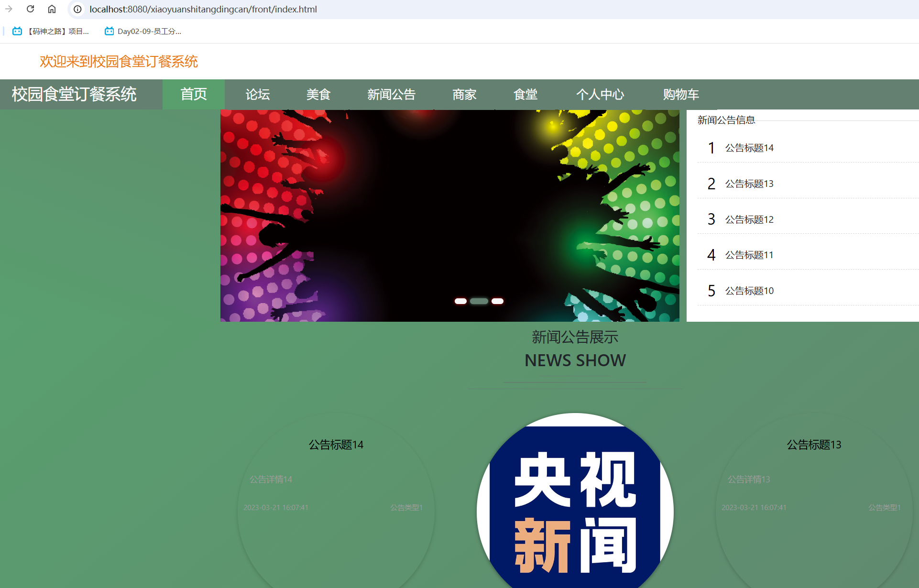Select the middle carousel indicator dot
Viewport: 919px width, 588px height.
pos(479,301)
